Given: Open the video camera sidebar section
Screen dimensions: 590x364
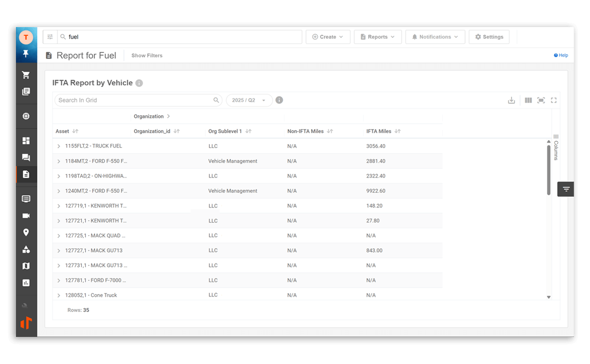Looking at the screenshot, I should [x=26, y=216].
